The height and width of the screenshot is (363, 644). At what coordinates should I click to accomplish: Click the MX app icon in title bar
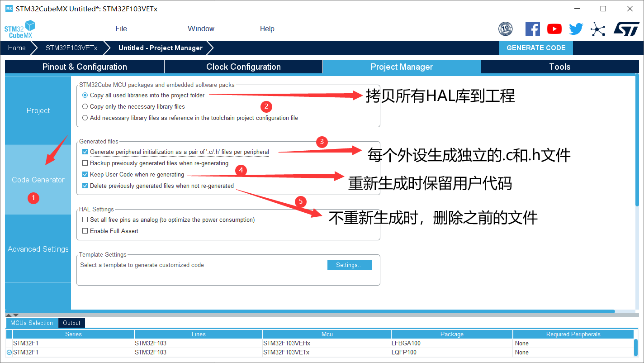pos(9,9)
